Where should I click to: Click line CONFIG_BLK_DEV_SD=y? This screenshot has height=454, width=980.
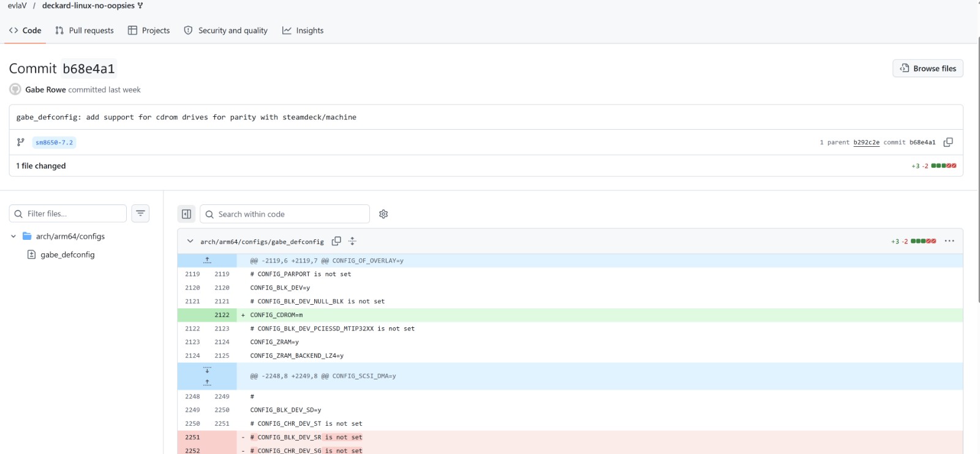click(285, 410)
